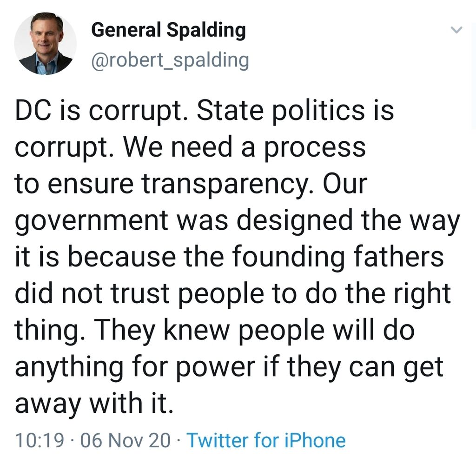
Task: Click the word 'trust' in the tweet
Action: (x=140, y=294)
